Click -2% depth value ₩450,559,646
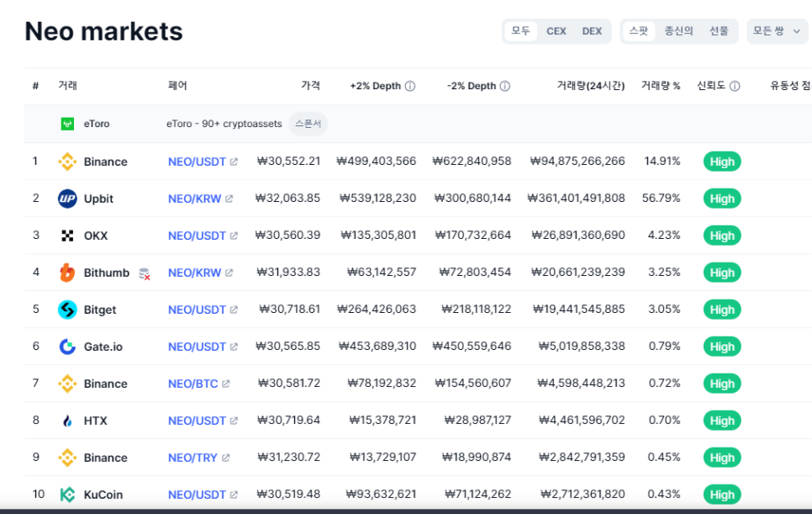This screenshot has height=514, width=812. tap(472, 346)
